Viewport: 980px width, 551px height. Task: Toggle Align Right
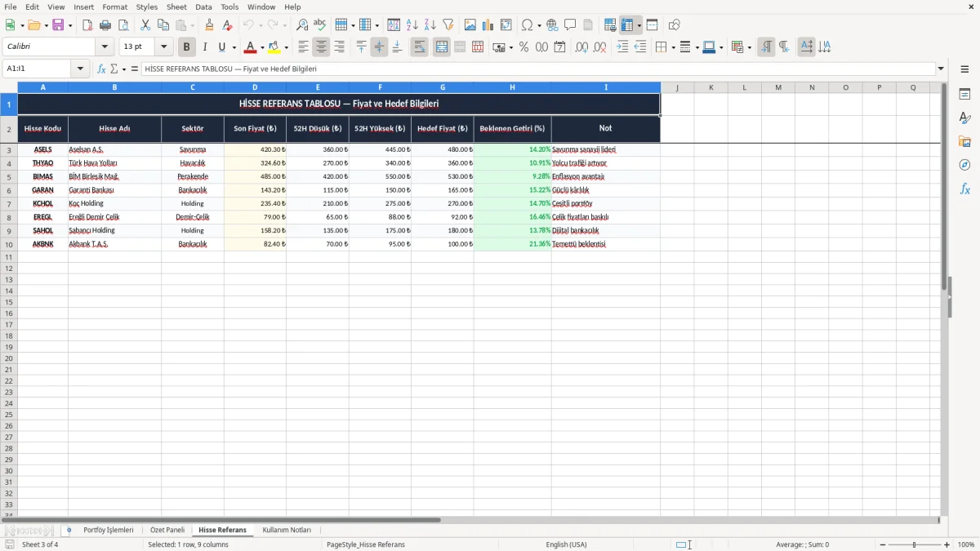(339, 47)
